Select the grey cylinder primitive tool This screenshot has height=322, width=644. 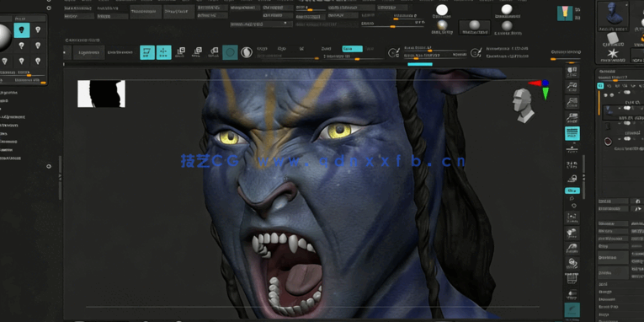click(613, 39)
